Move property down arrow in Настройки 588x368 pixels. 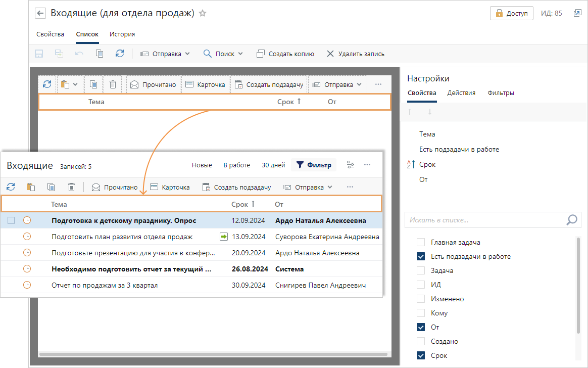pos(430,112)
